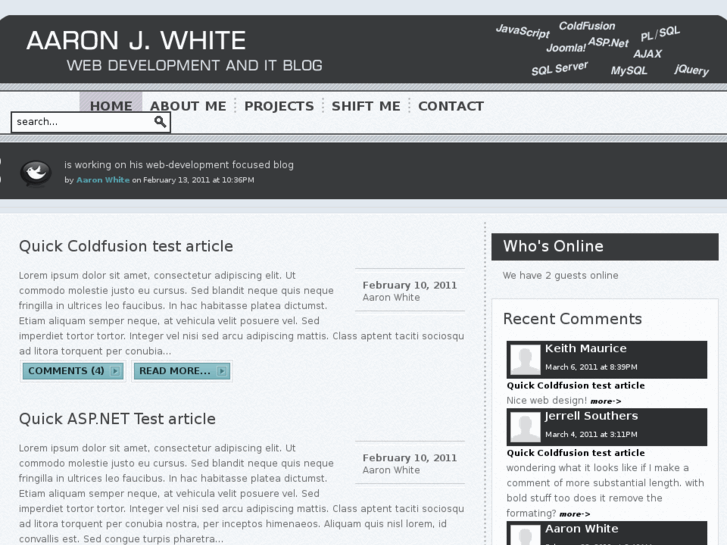
Task: Click Keith Maurice commenter name
Action: click(x=586, y=348)
